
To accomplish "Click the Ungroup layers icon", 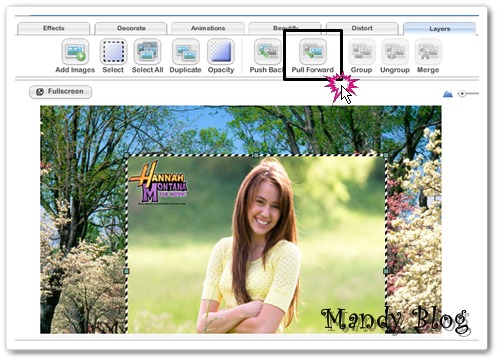I will click(x=395, y=52).
